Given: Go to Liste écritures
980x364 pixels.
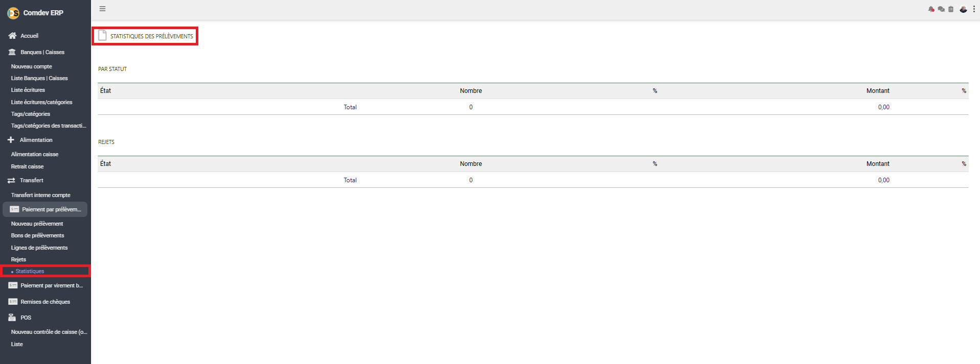Looking at the screenshot, I should pyautogui.click(x=28, y=90).
